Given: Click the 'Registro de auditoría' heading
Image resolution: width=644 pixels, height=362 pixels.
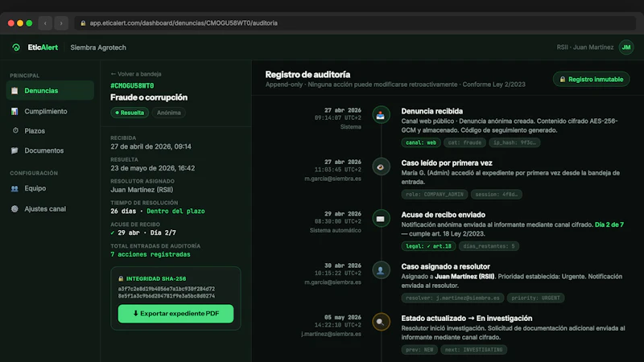Looking at the screenshot, I should (308, 74).
